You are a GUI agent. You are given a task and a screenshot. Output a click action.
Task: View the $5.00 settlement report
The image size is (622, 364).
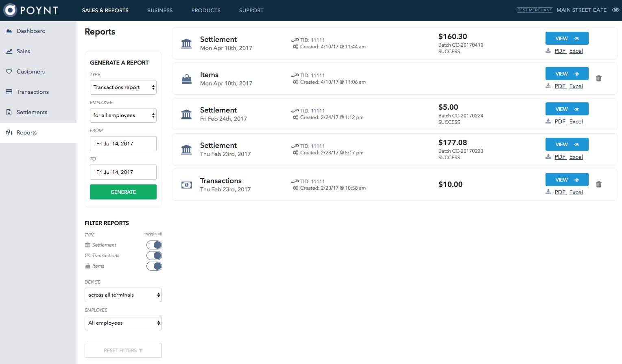pyautogui.click(x=567, y=109)
